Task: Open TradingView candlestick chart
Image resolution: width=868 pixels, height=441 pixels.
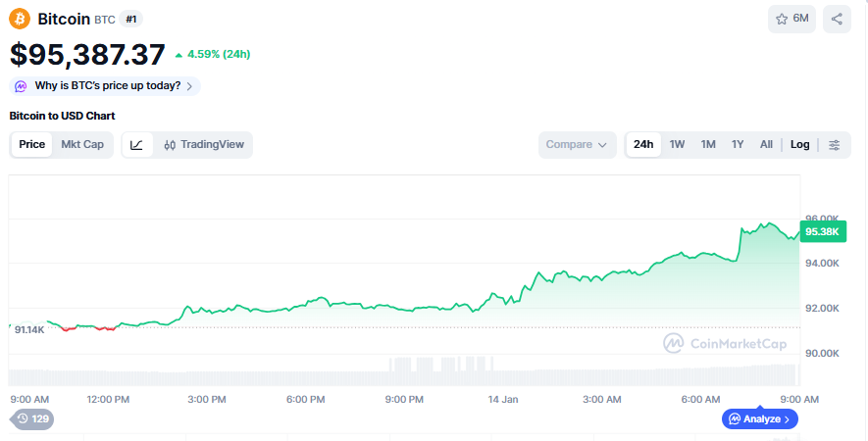Action: pos(204,145)
